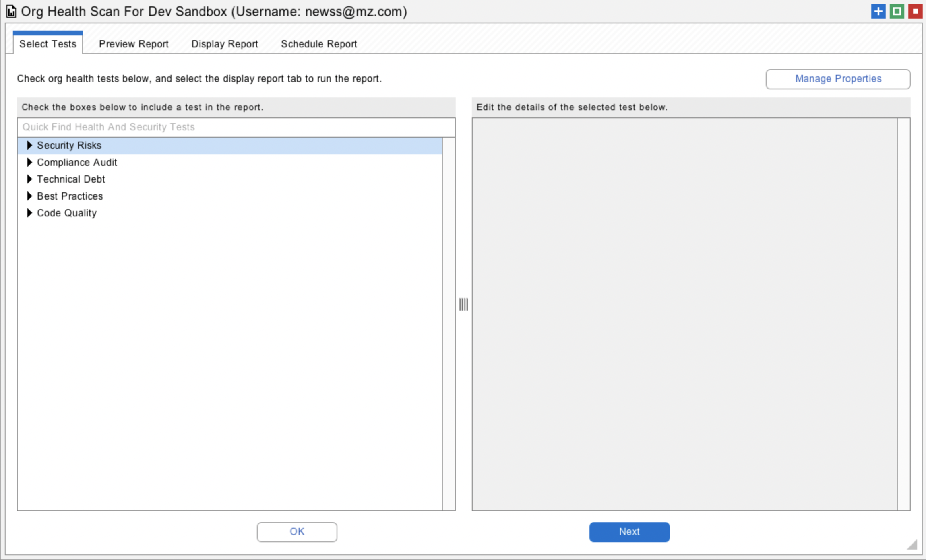Click the Manage Properties button
This screenshot has height=560, width=926.
(x=838, y=79)
